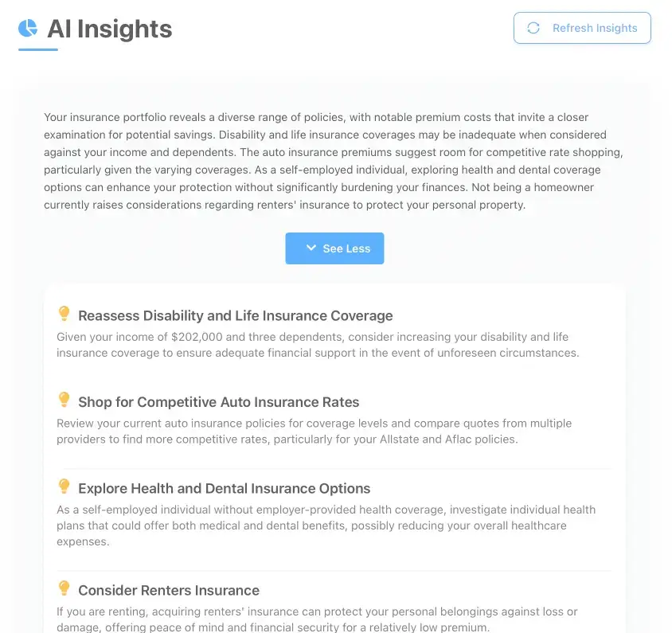The width and height of the screenshot is (672, 633).
Task: Click the lightbulb beside Shop for Competitive Auto Insurance
Action: tap(64, 399)
